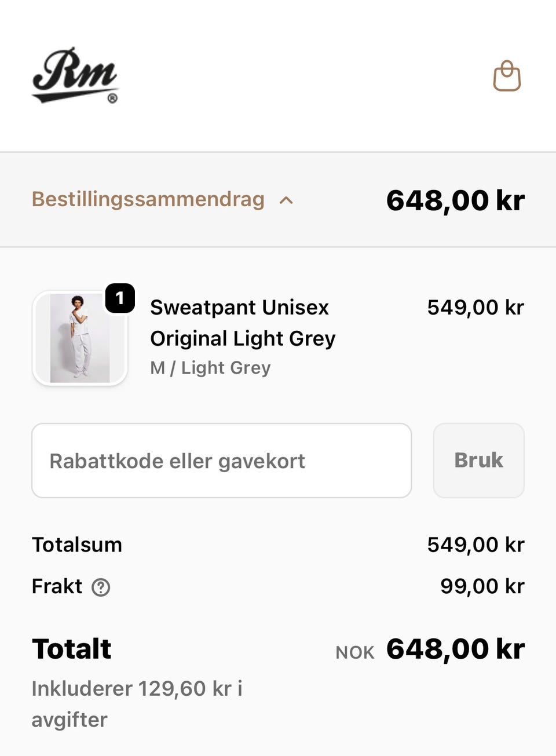Select the M / Light Grey variant text
Image resolution: width=556 pixels, height=756 pixels.
pos(210,368)
